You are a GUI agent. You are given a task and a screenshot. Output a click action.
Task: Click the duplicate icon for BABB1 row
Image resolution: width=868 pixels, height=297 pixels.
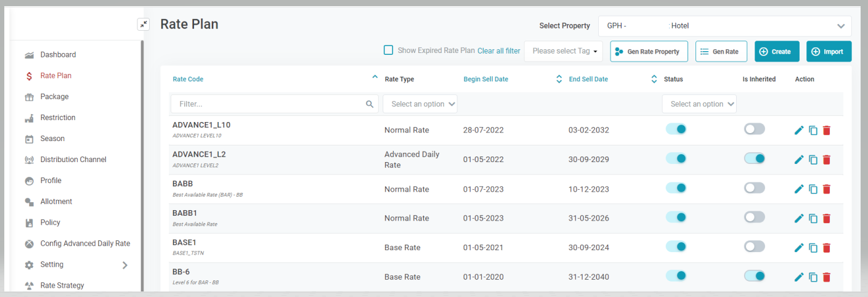pos(813,218)
